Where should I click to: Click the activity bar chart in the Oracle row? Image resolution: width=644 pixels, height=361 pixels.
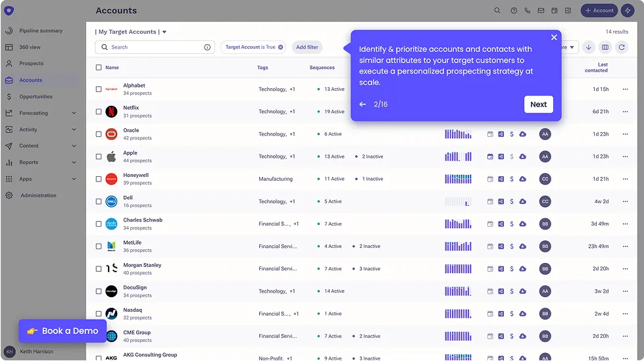click(458, 134)
